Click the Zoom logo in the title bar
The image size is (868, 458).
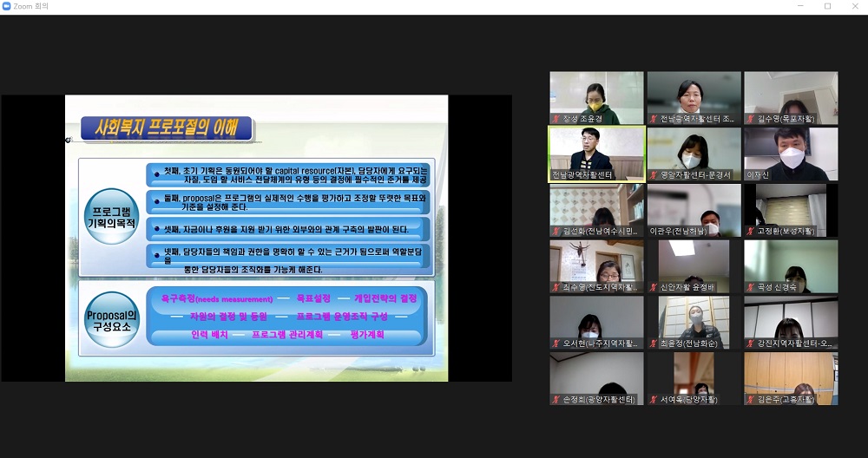tap(8, 6)
